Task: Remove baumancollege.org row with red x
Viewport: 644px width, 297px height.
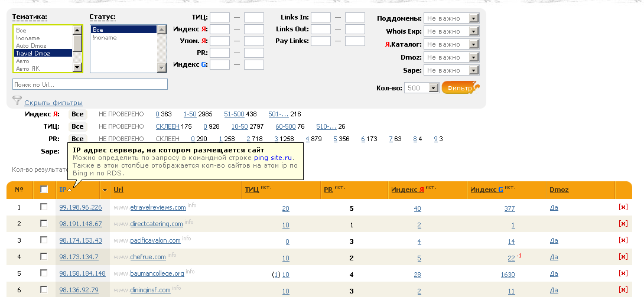Action: coord(623,273)
